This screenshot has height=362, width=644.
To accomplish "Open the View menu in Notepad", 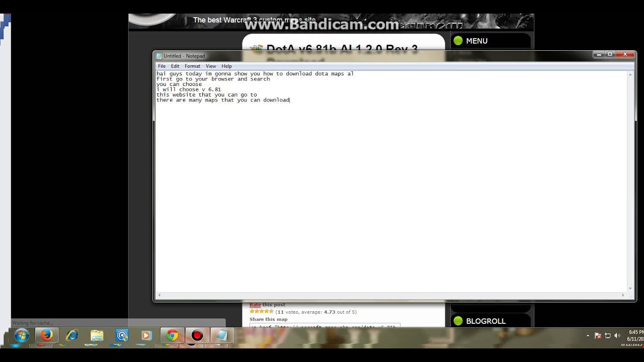I will click(x=211, y=66).
